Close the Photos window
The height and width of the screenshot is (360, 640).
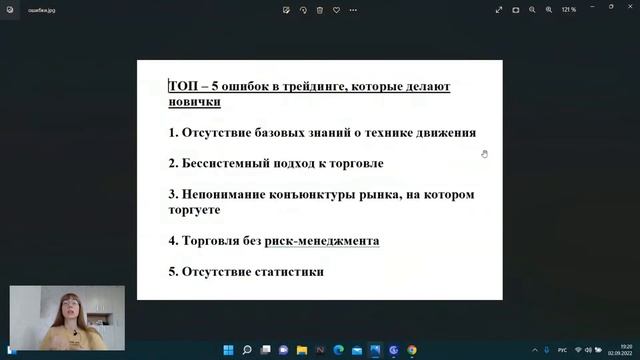pos(630,7)
